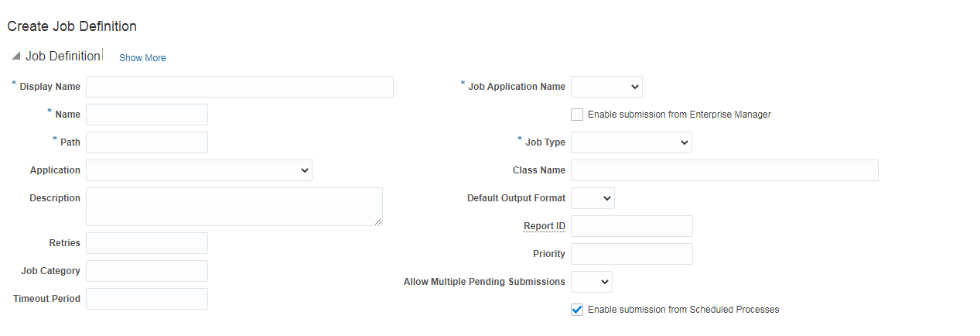
Task: Click the Display Name text field
Action: pyautogui.click(x=239, y=87)
